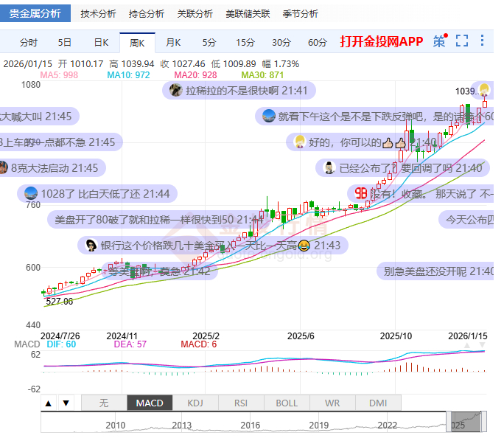Select the 周K chart period
The image size is (504, 441).
coord(137,43)
